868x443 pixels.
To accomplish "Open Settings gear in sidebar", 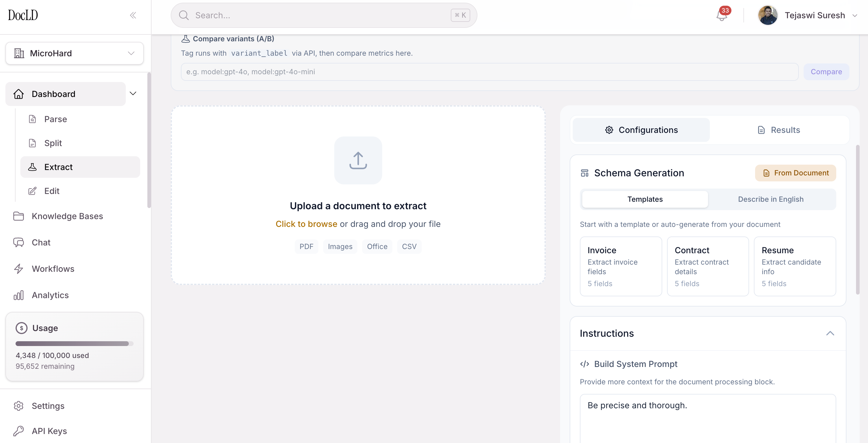I will (x=48, y=406).
